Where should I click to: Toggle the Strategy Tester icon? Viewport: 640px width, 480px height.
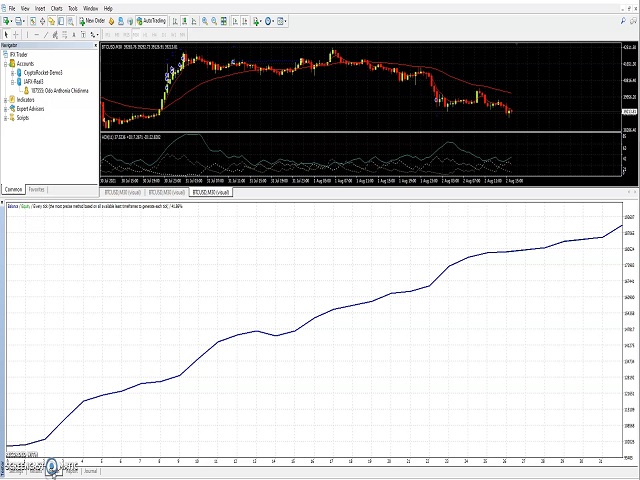pyautogui.click(x=70, y=21)
